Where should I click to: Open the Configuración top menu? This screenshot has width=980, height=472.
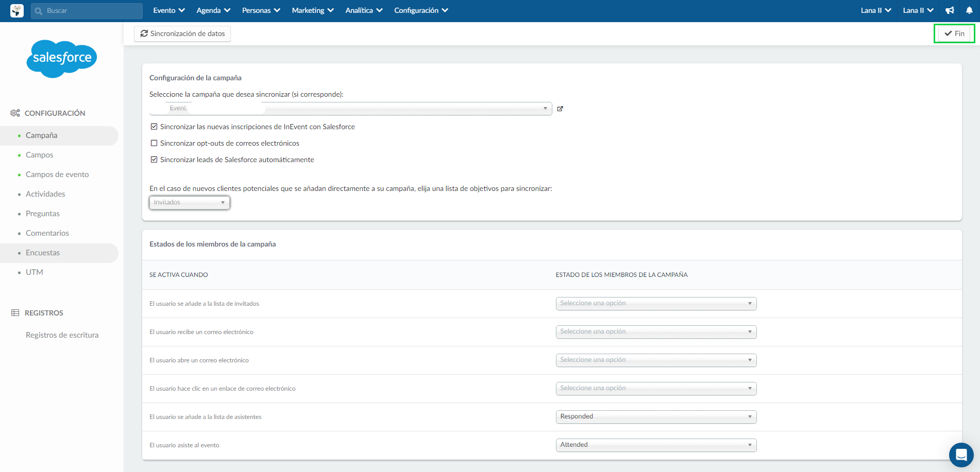(421, 10)
